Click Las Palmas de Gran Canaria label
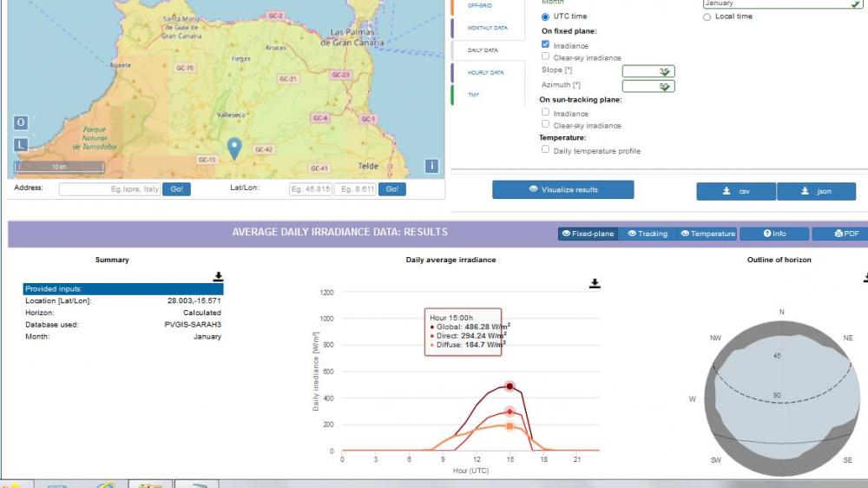The image size is (868, 488). click(352, 37)
